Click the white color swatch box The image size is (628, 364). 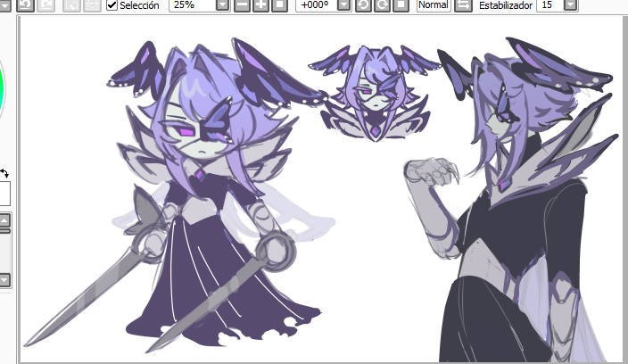coord(4,194)
